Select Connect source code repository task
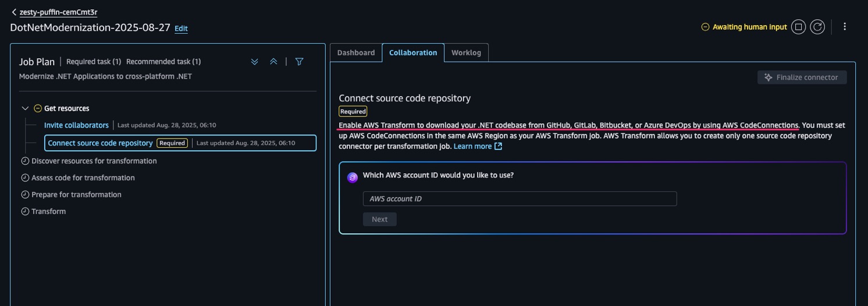This screenshot has width=868, height=306. [180, 143]
